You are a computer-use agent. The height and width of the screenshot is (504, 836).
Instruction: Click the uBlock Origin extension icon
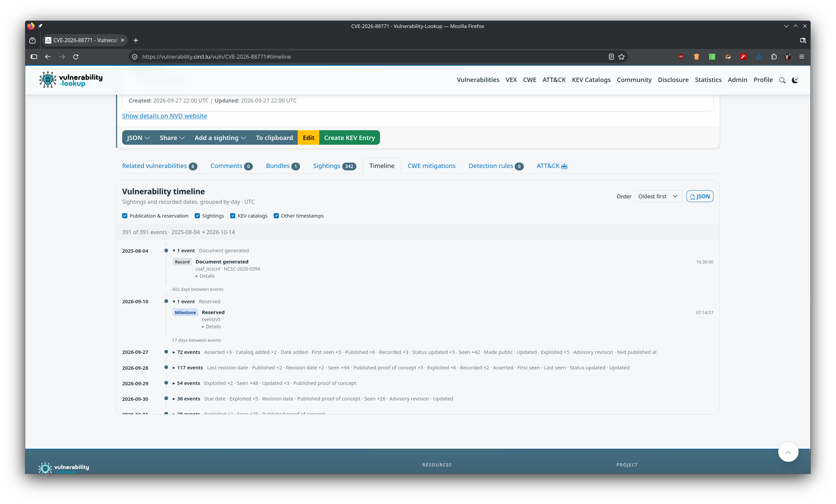point(681,57)
